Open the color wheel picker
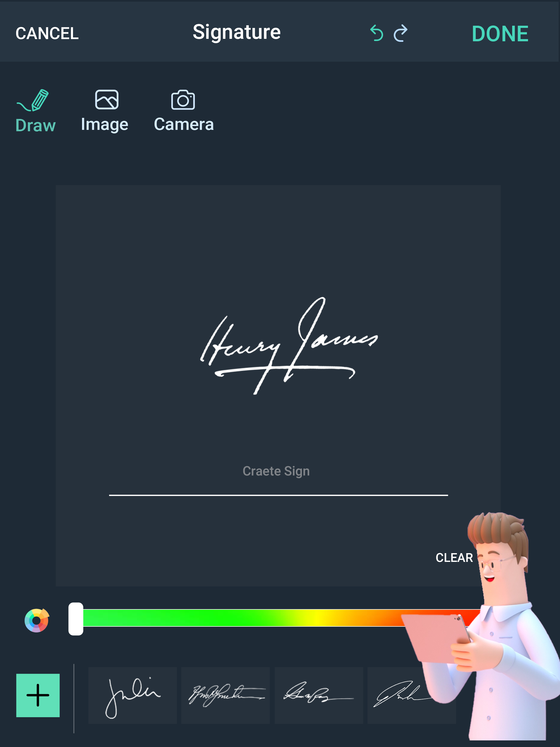Screen dimensions: 560x747 [37, 620]
